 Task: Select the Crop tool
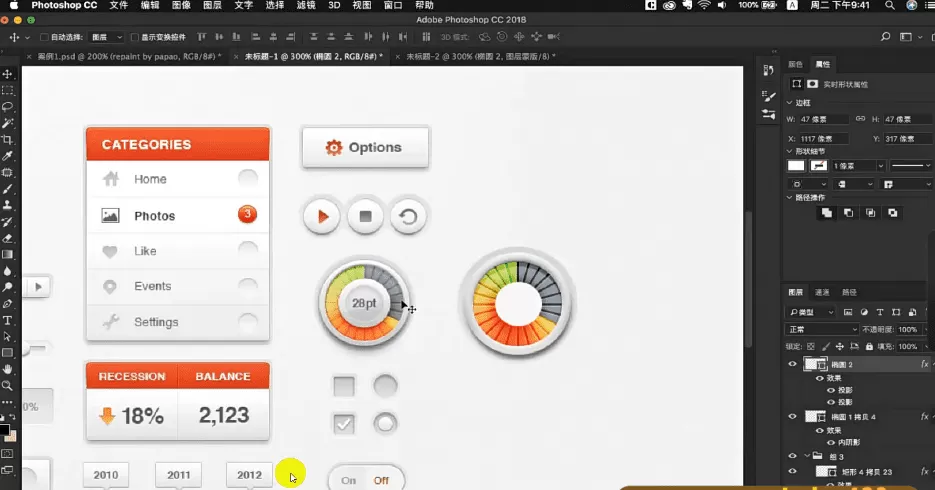coord(7,139)
